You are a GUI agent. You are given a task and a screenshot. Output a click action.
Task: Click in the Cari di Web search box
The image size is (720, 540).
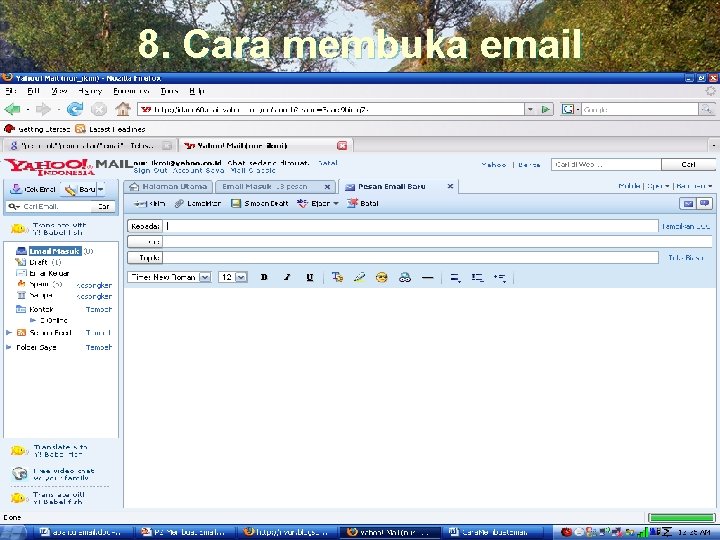[x=606, y=164]
